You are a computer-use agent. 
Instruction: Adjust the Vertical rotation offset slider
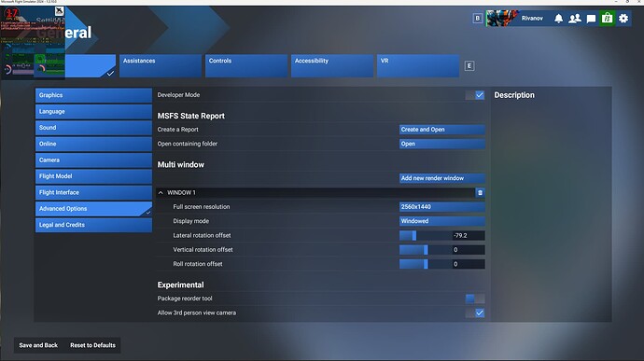(426, 250)
